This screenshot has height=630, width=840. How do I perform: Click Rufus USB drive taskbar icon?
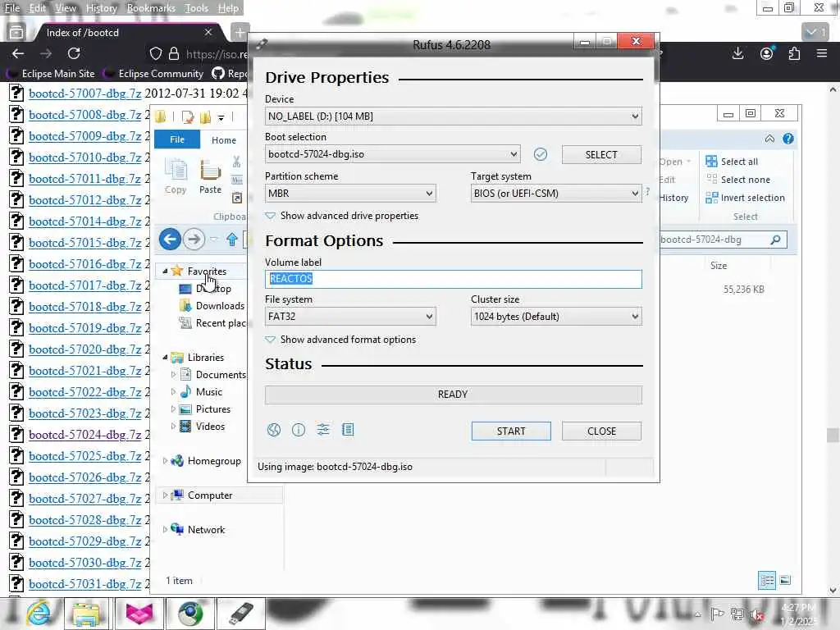click(240, 614)
